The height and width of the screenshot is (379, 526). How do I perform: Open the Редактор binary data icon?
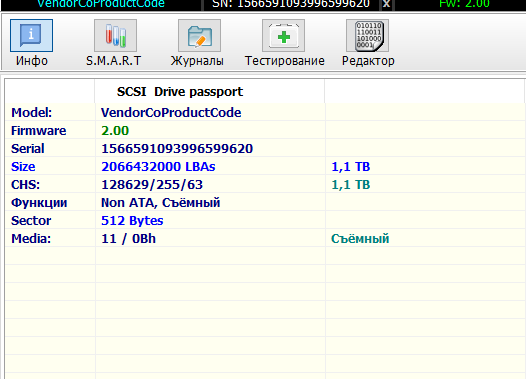(368, 36)
